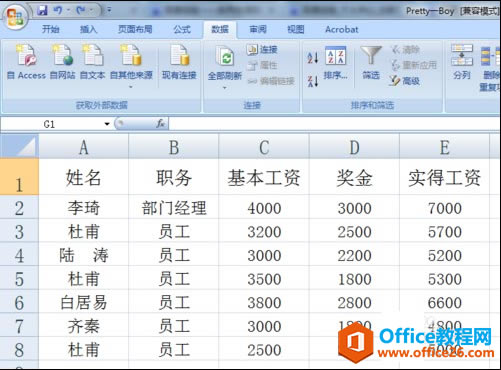Click the insert function fx button
501x370 pixels.
pos(160,124)
